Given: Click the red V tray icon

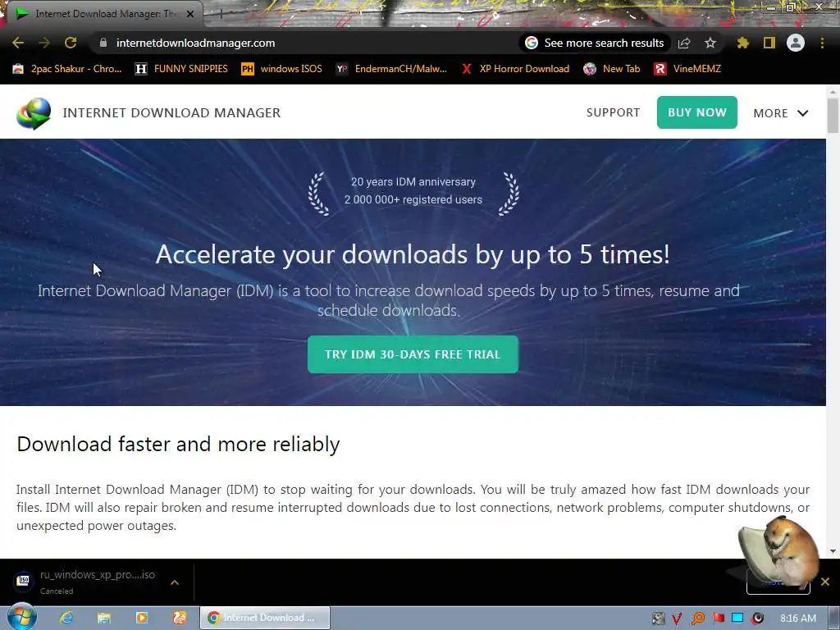Looking at the screenshot, I should tap(677, 619).
